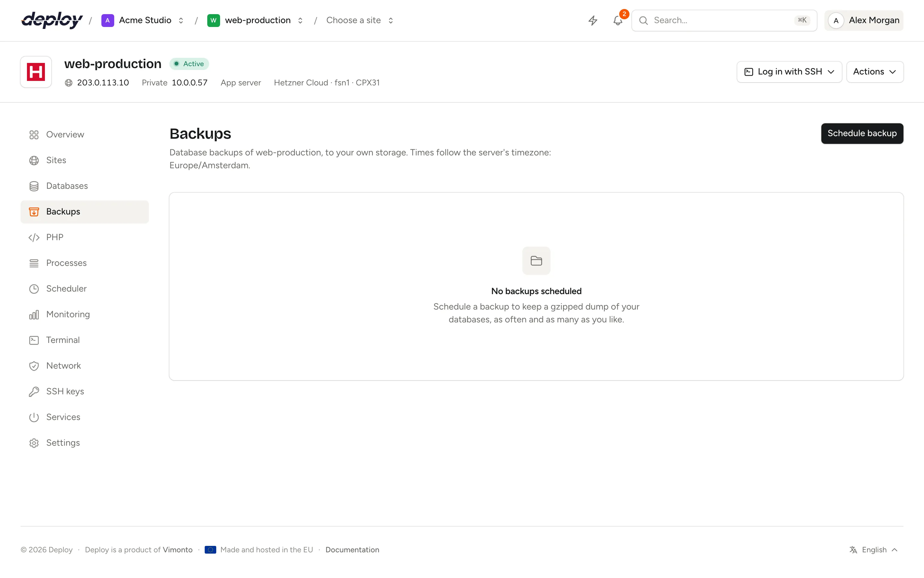Viewport: 924px width, 578px height.
Task: Open Network section in sidebar
Action: pos(85,366)
